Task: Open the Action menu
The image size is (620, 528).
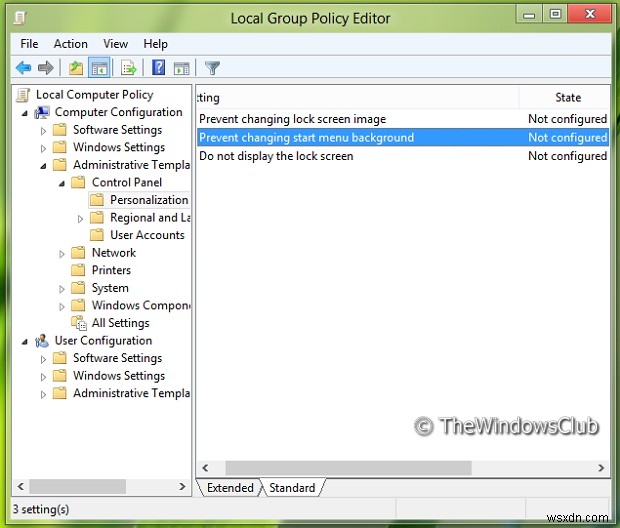Action: coord(70,44)
